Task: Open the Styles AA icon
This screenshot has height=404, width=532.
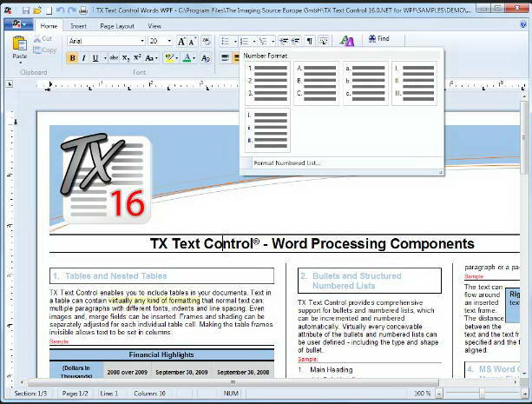Action: pyautogui.click(x=346, y=41)
